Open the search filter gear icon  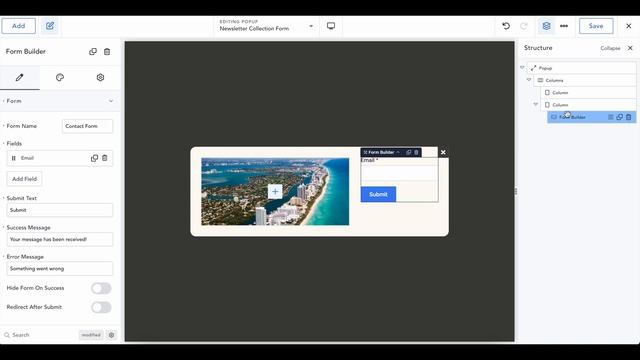click(111, 335)
